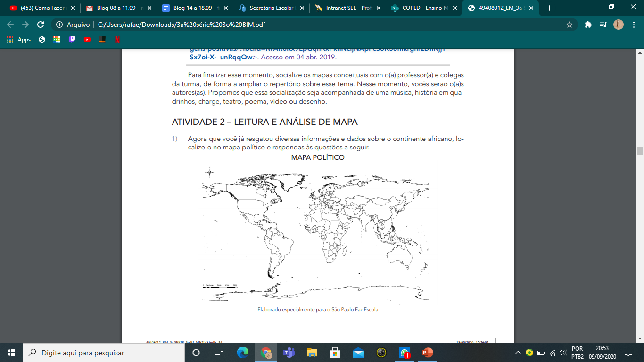Open Microsoft Store from taskbar

pyautogui.click(x=335, y=353)
